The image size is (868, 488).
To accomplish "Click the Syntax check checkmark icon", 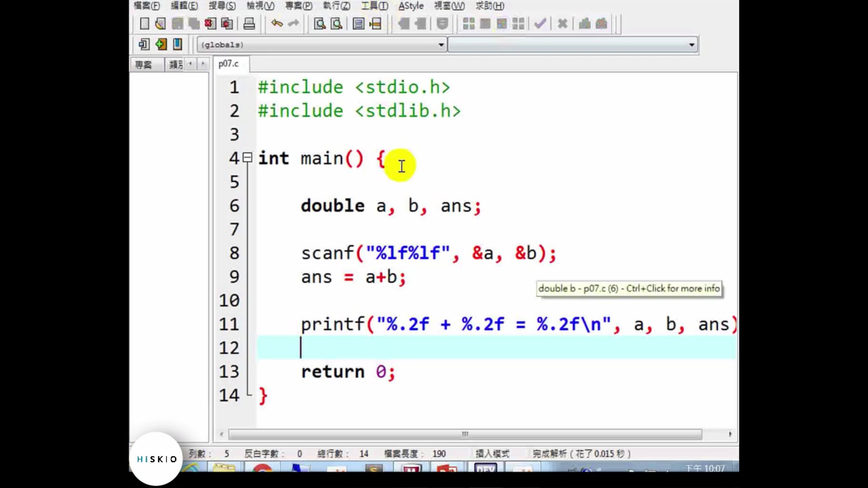I will (540, 23).
